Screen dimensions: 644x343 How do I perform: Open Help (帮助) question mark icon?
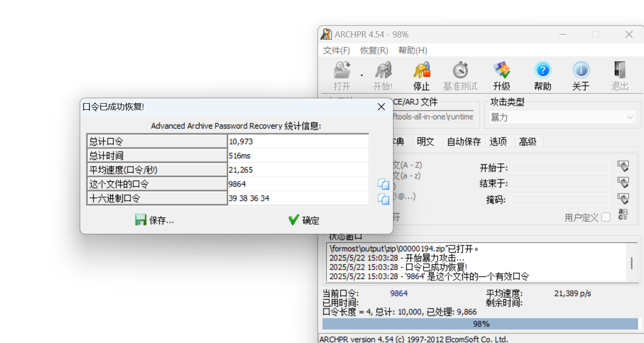pyautogui.click(x=543, y=70)
